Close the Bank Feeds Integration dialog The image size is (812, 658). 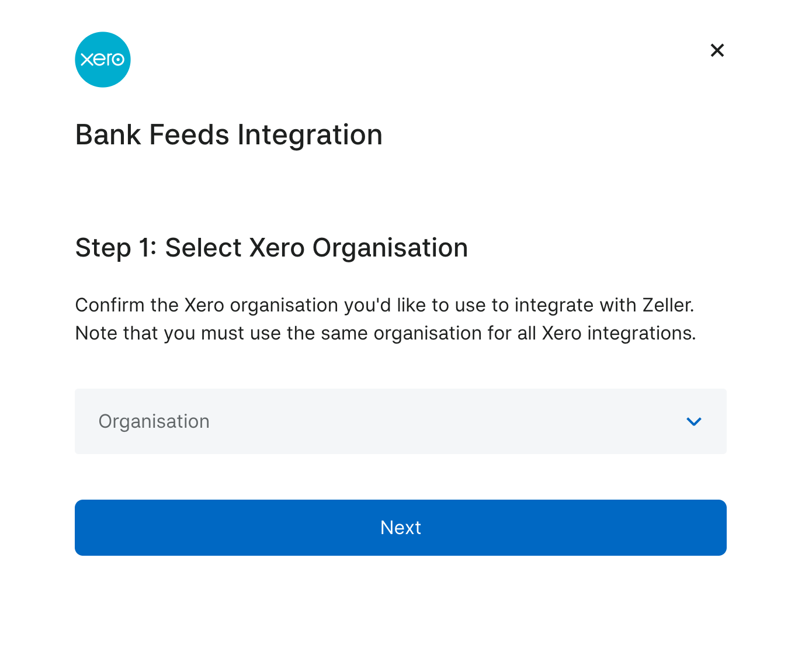pos(717,50)
